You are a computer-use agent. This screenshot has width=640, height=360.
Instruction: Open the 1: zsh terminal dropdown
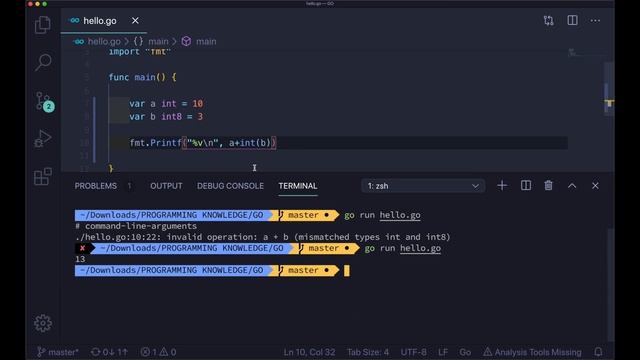423,186
